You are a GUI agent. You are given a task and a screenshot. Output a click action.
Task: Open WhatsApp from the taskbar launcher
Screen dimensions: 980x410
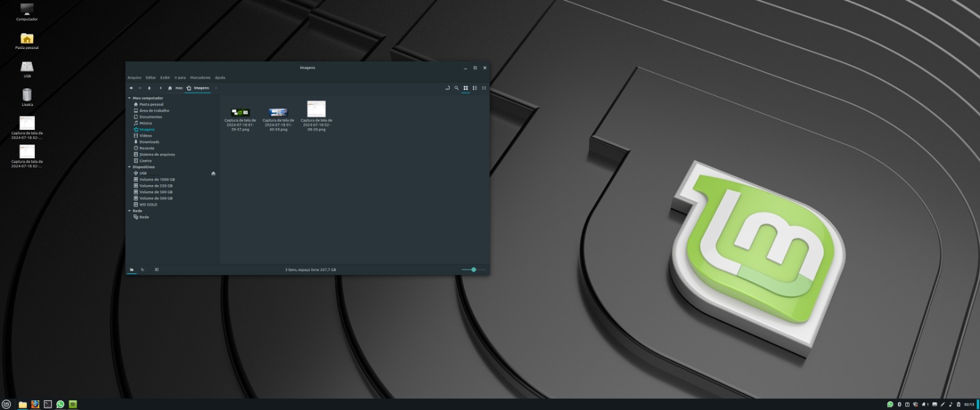(x=60, y=404)
